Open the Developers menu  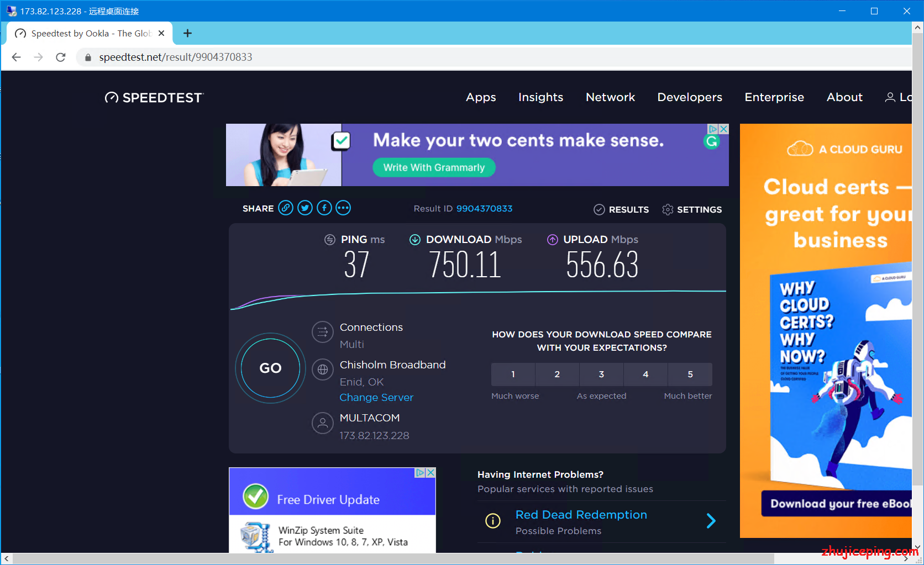(690, 97)
